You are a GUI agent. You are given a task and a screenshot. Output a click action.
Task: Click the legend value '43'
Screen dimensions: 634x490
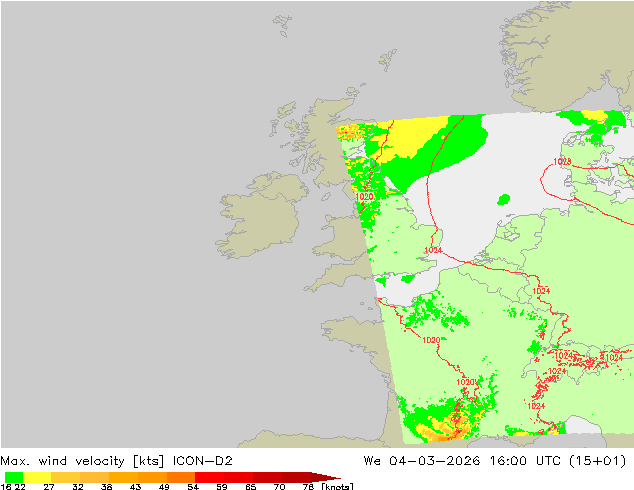(135, 487)
